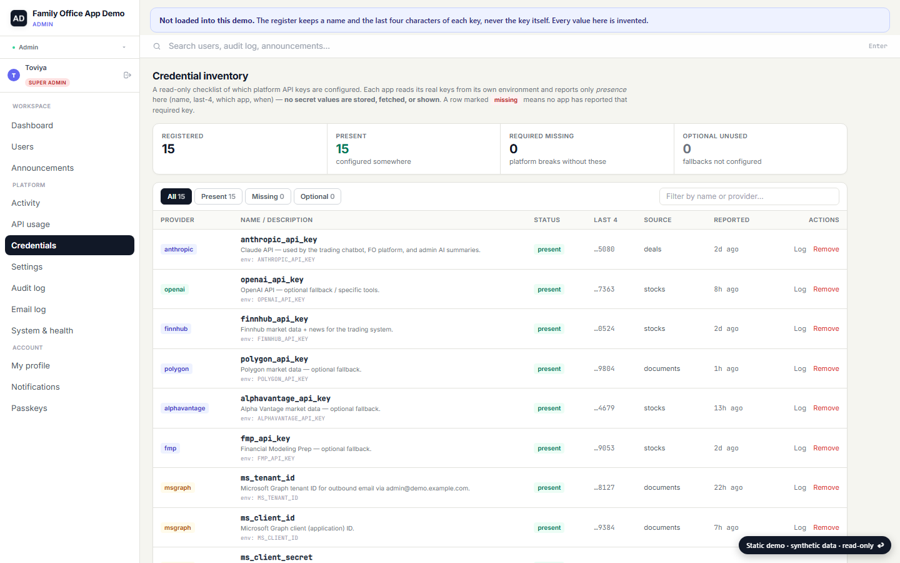Click the sign-out icon beside Toviya
Viewport: 900px width, 563px height.
click(127, 75)
